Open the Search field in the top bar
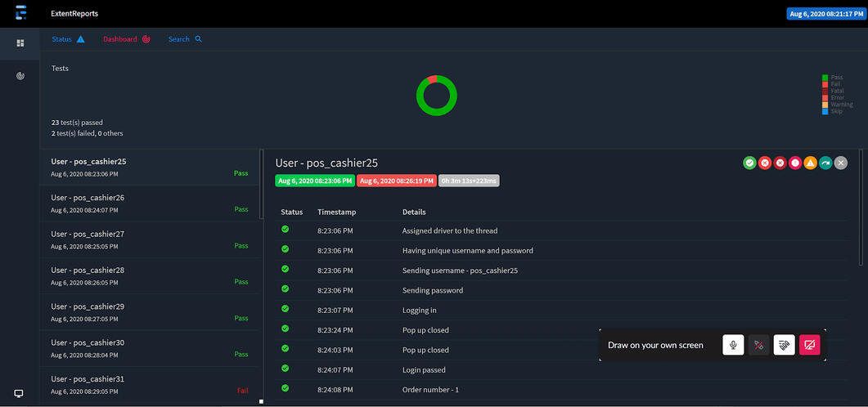This screenshot has width=868, height=407. tap(185, 39)
